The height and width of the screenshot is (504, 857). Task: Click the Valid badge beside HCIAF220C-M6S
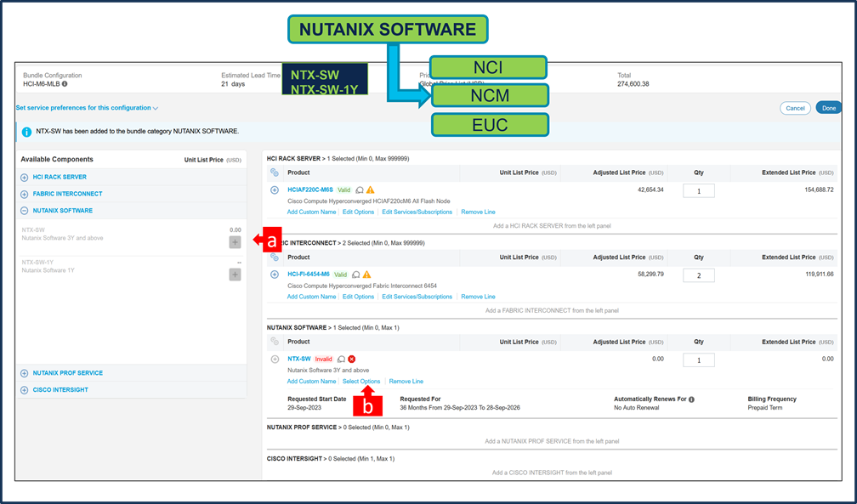(x=343, y=190)
